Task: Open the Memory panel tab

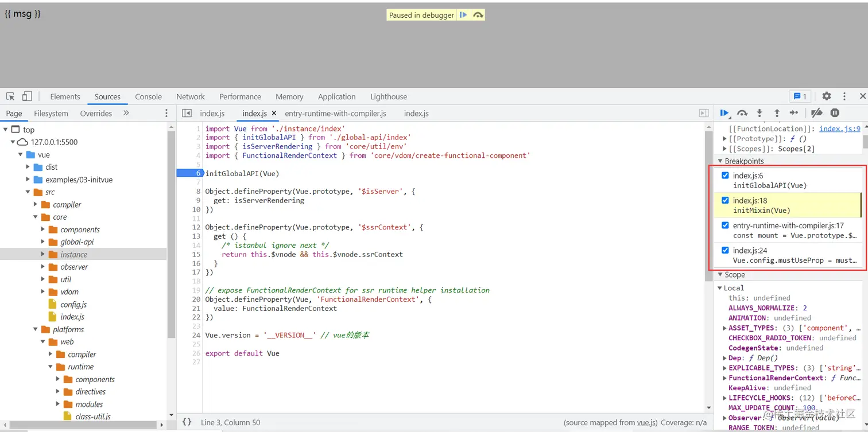Action: pyautogui.click(x=289, y=96)
